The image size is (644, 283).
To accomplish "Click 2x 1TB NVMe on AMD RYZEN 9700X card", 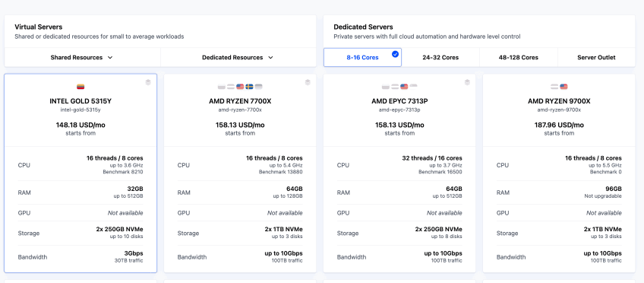I will [x=602, y=229].
